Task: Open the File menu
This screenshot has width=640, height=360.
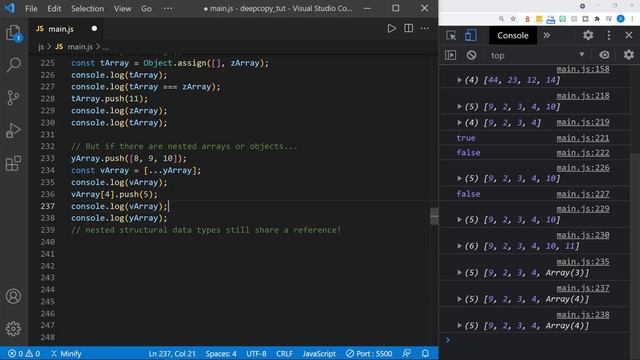Action: click(31, 8)
